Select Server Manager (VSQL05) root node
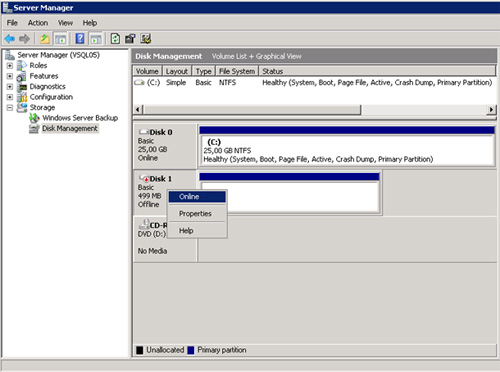Image resolution: width=500 pixels, height=372 pixels. pos(58,55)
